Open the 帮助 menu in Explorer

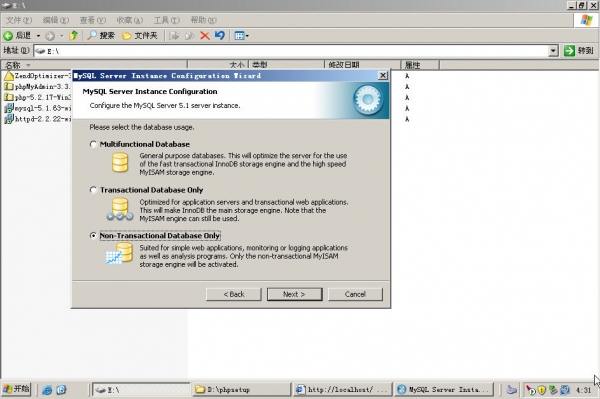[x=204, y=20]
